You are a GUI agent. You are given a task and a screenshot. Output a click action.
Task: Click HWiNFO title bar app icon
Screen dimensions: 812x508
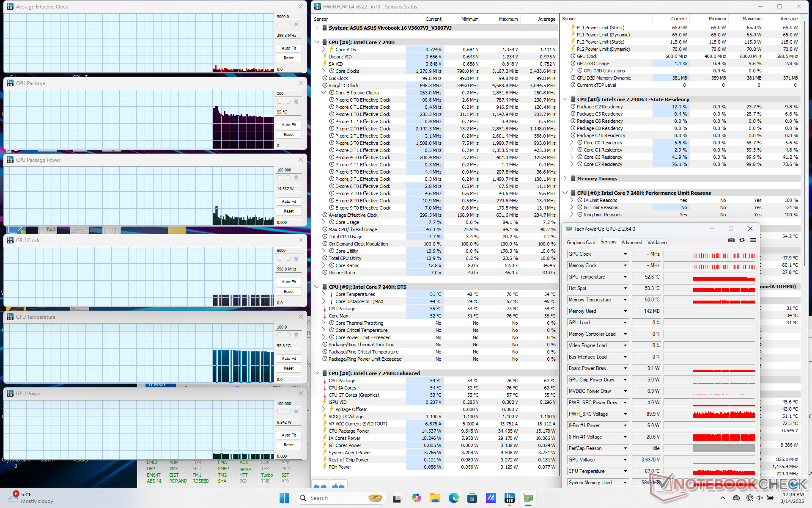tap(317, 6)
